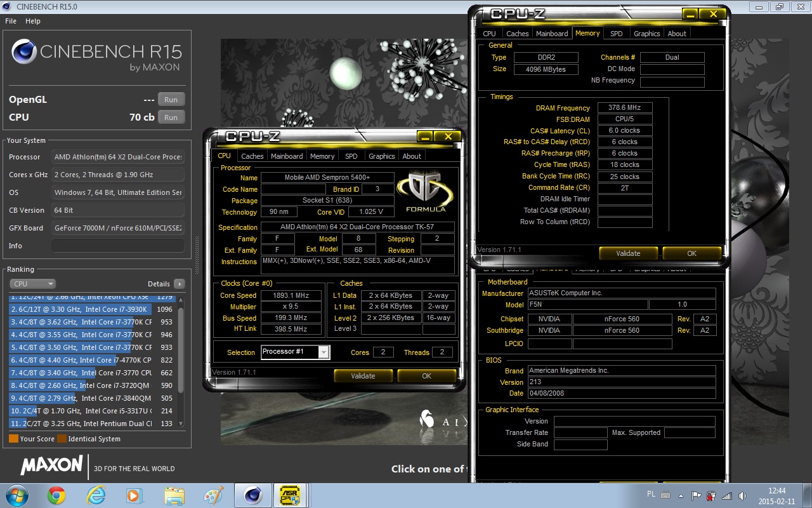Open Action Center flag icon
This screenshot has height=508, width=812.
pos(697,495)
